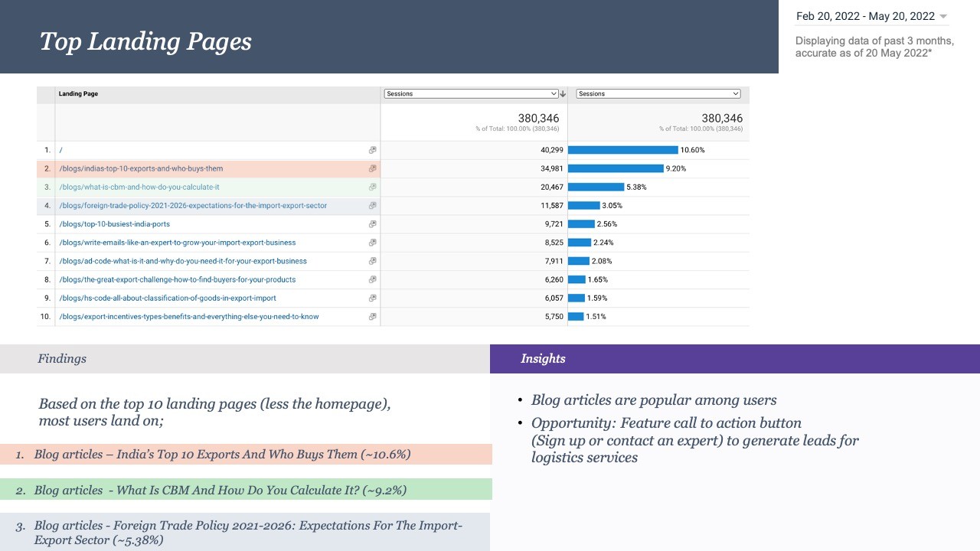
Task: Open the second Sessions comparison dropdown
Action: pos(658,93)
